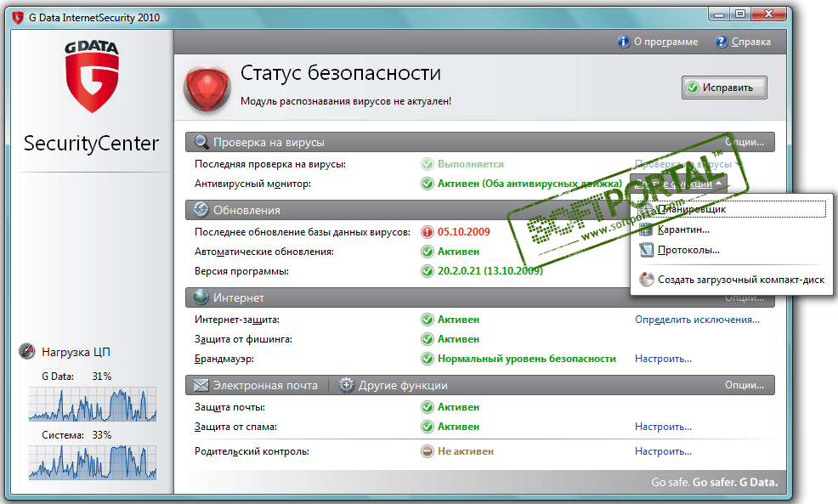This screenshot has height=504, width=838.
Task: Click the red security status orb
Action: click(207, 88)
